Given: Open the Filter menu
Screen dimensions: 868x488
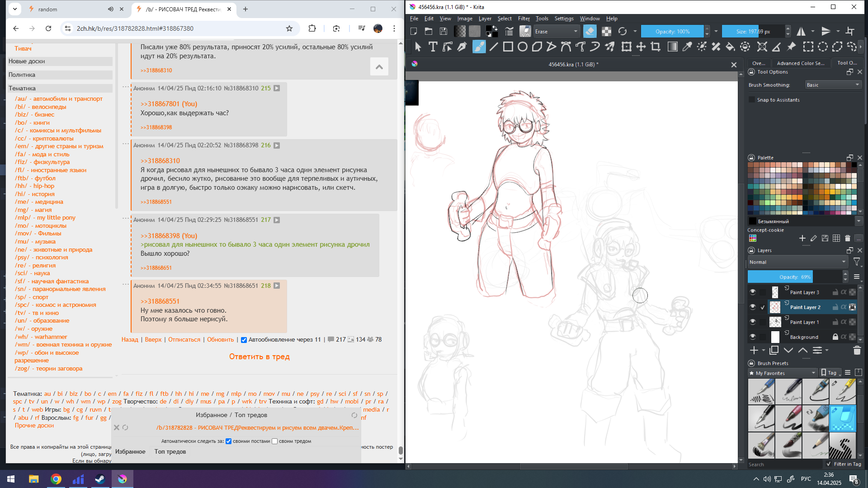Looking at the screenshot, I should (x=524, y=19).
